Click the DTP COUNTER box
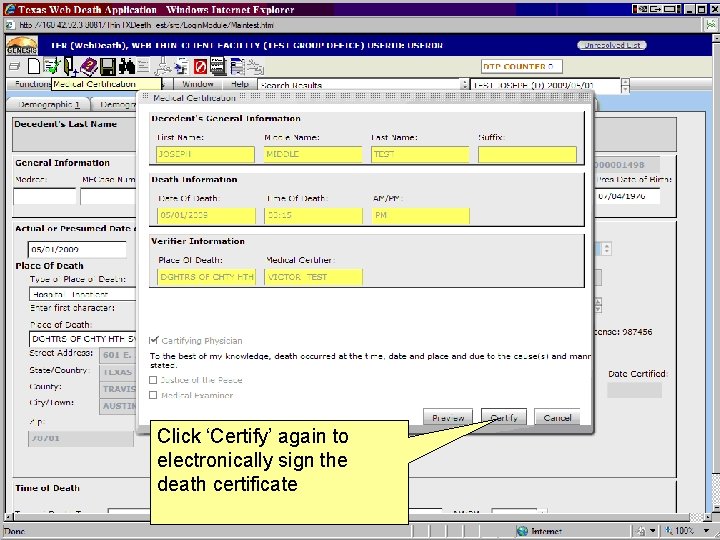720x540 pixels. (522, 67)
